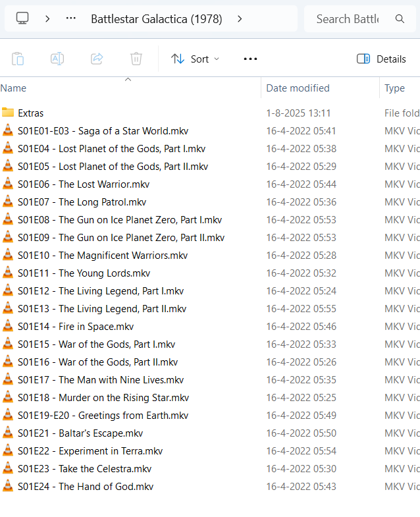Screen dimensions: 420x517
Task: Toggle the Details pane button
Action: 381,59
